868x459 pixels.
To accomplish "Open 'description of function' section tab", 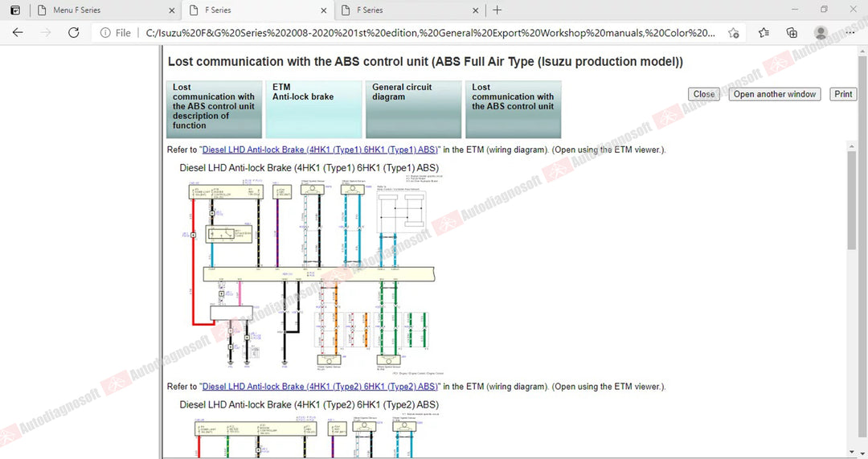I will click(x=214, y=109).
